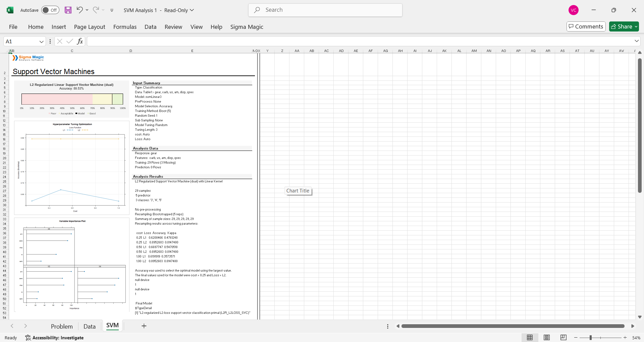Expand the Name Box dropdown

42,42
